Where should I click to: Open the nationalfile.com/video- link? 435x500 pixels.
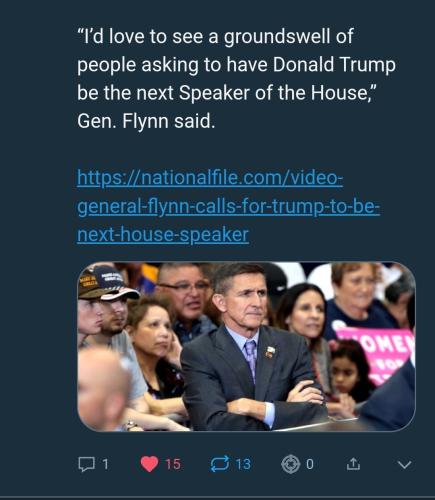tap(210, 178)
